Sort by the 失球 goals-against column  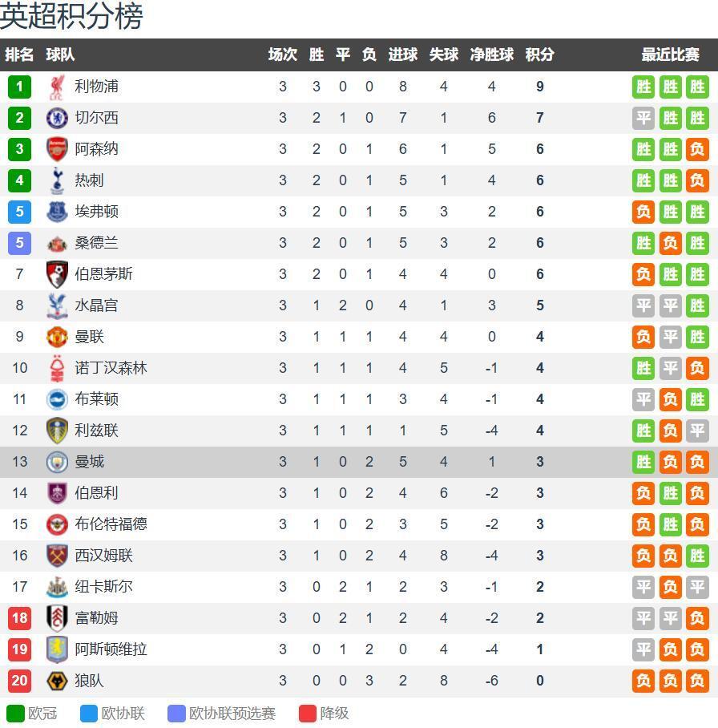(x=440, y=55)
